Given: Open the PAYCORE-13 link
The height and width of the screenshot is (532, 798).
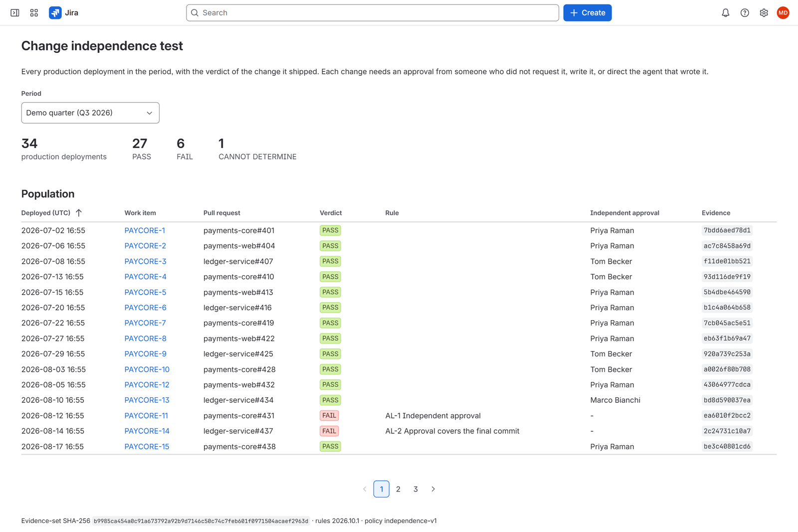Looking at the screenshot, I should [x=147, y=400].
